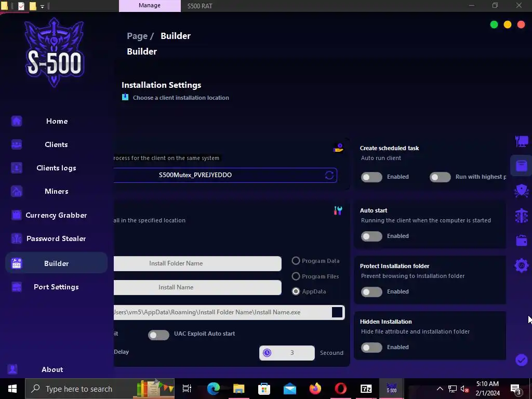The width and height of the screenshot is (532, 399).
Task: Select the AppData radio option
Action: (x=309, y=291)
